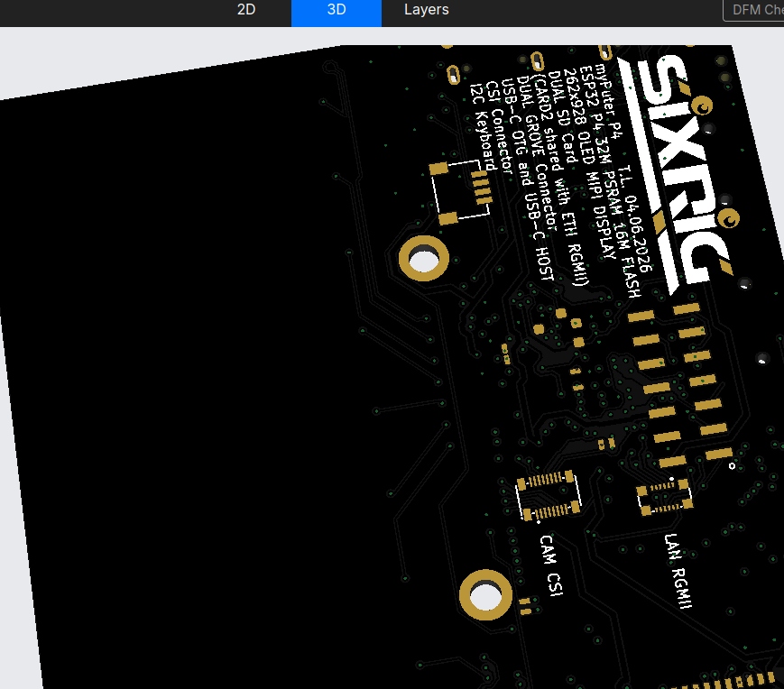This screenshot has width=784, height=689.
Task: Click the SIXRIG logo on the board
Action: (678, 172)
